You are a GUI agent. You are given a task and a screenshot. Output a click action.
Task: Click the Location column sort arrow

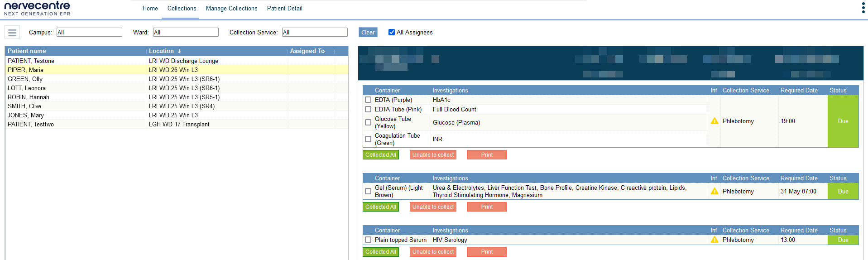coord(179,51)
